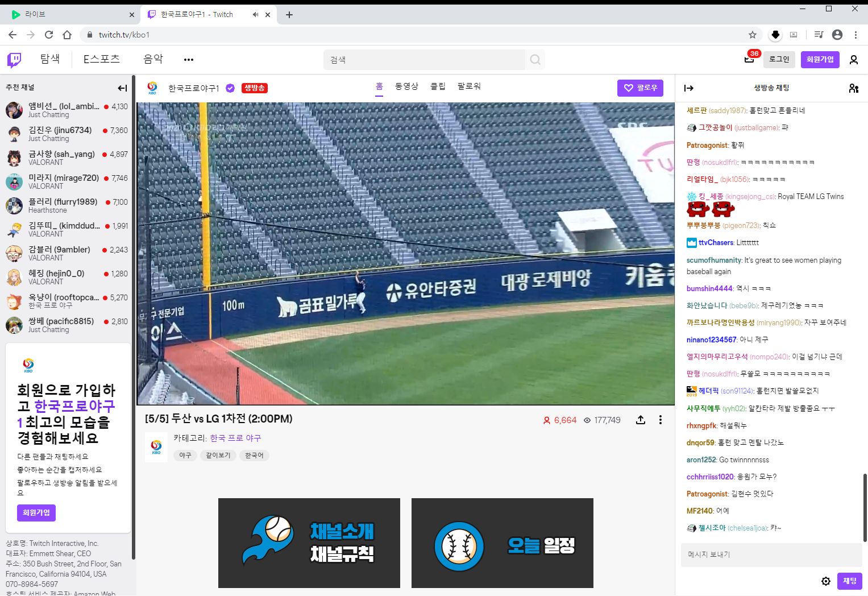Click browser back arrow
The width and height of the screenshot is (868, 596).
(x=13, y=35)
